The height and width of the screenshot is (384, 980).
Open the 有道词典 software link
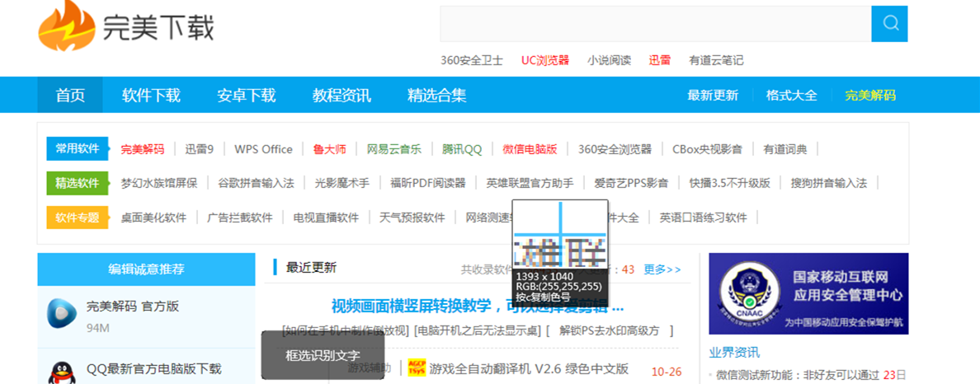pos(785,149)
